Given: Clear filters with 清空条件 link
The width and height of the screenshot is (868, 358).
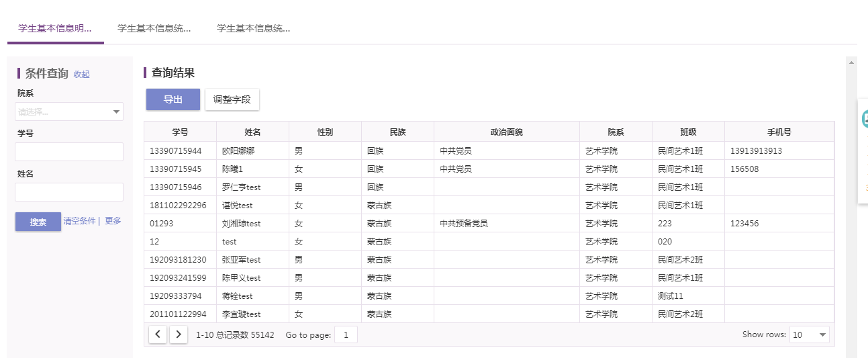Looking at the screenshot, I should 79,221.
